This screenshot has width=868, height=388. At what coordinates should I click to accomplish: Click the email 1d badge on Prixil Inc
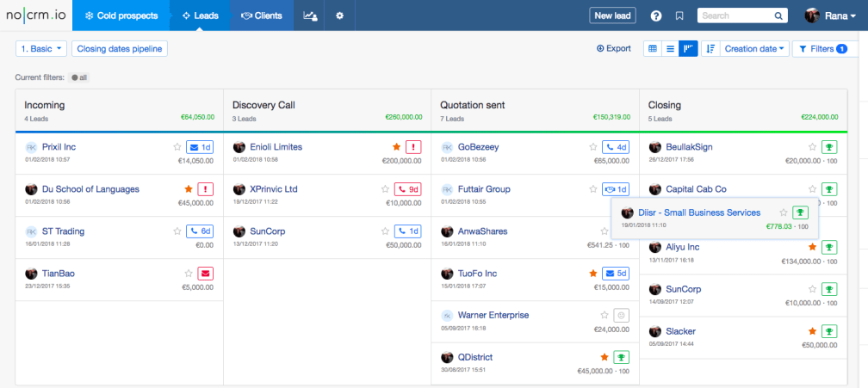(x=199, y=147)
